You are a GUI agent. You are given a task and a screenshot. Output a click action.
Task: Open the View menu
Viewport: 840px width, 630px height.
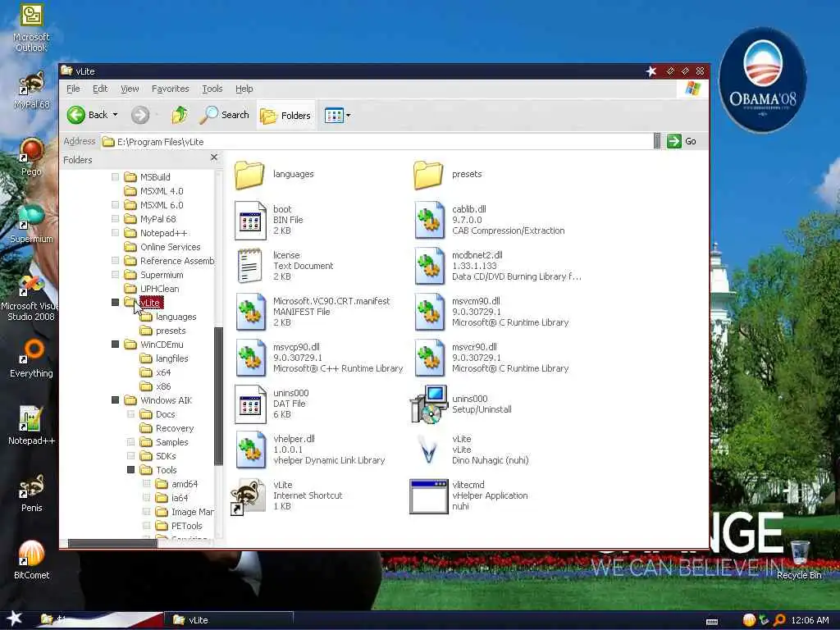(130, 89)
